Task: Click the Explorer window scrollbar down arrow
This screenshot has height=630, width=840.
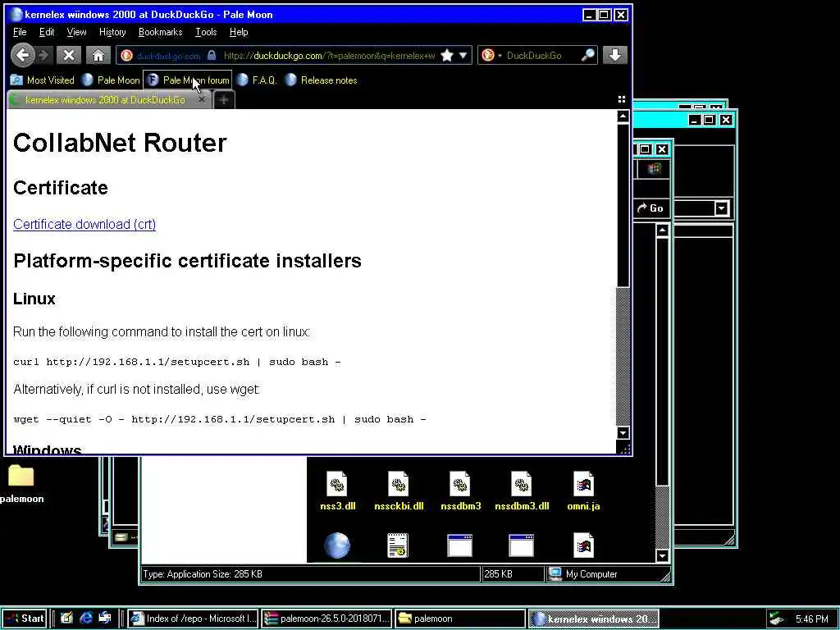Action: 662,555
